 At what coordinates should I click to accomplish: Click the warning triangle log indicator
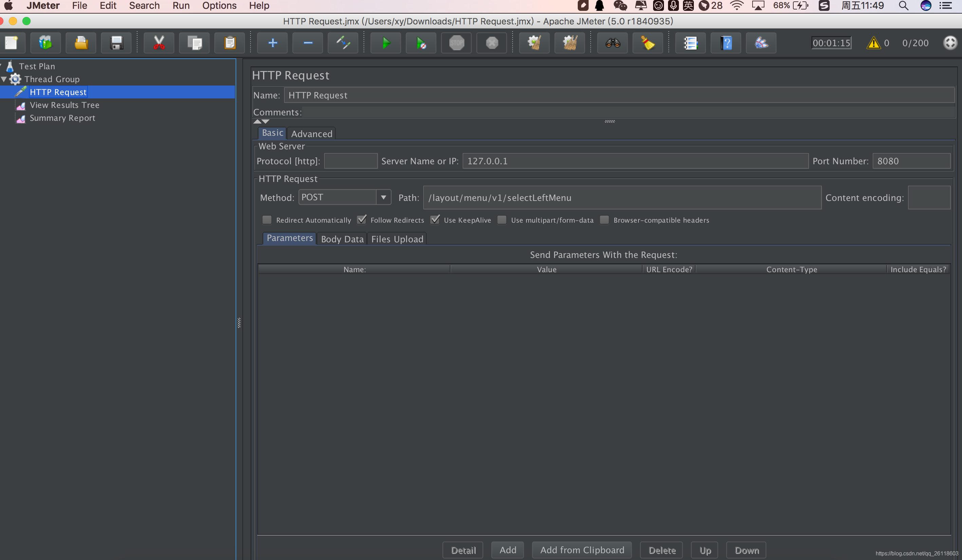coord(873,43)
